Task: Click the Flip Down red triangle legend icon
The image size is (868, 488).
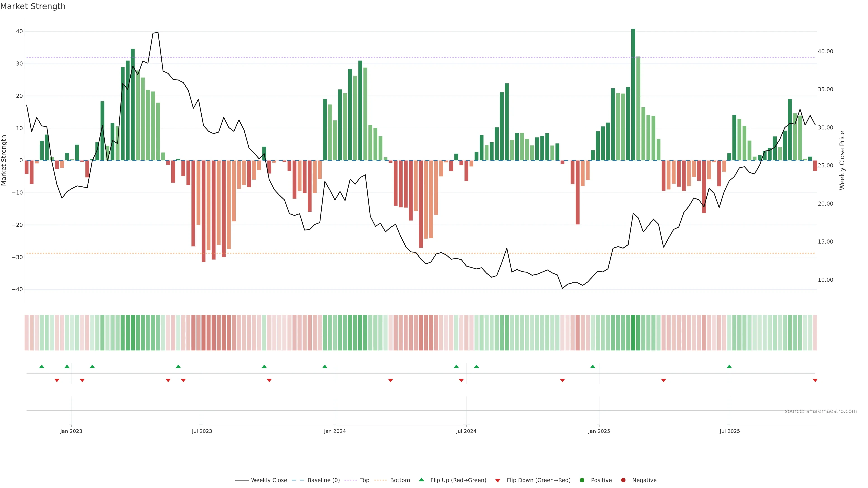Action: [498, 480]
